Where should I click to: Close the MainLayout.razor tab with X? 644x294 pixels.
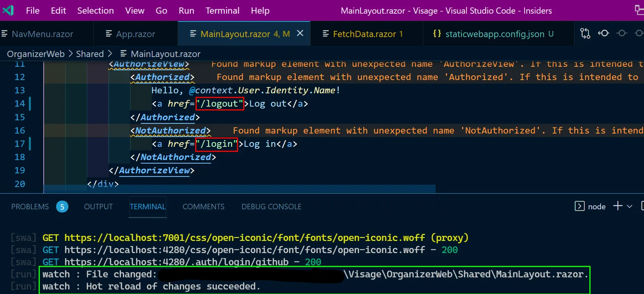300,34
